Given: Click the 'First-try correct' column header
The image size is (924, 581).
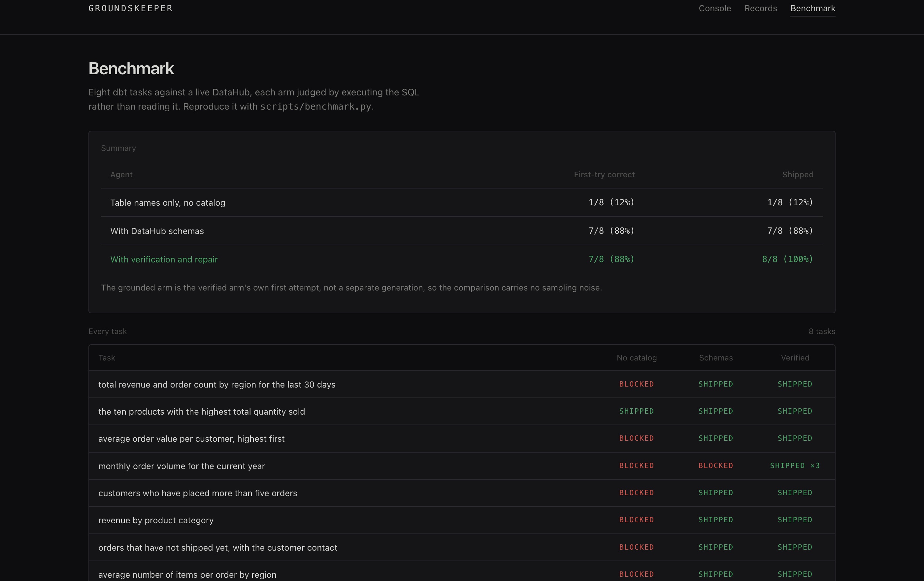Looking at the screenshot, I should [x=604, y=175].
